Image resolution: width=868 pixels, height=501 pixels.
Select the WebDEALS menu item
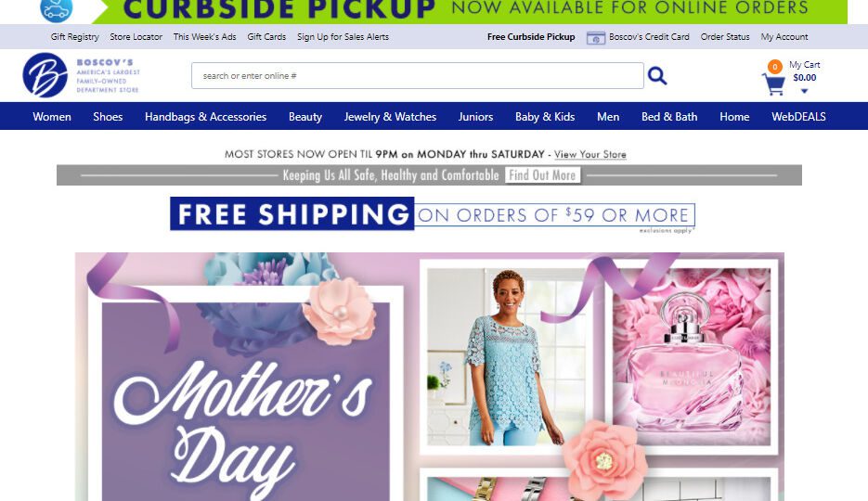[798, 117]
